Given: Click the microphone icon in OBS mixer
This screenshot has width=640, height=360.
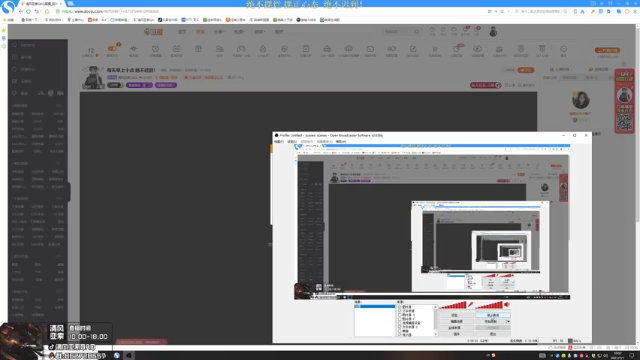Looking at the screenshot, I should click(471, 304).
